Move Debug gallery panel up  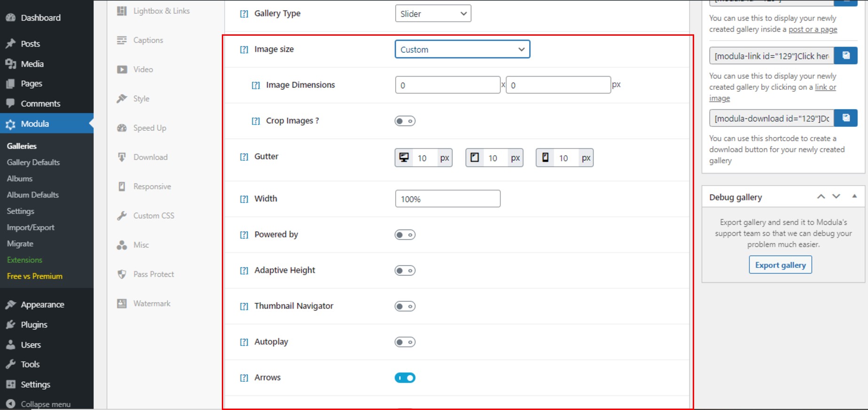coord(821,197)
